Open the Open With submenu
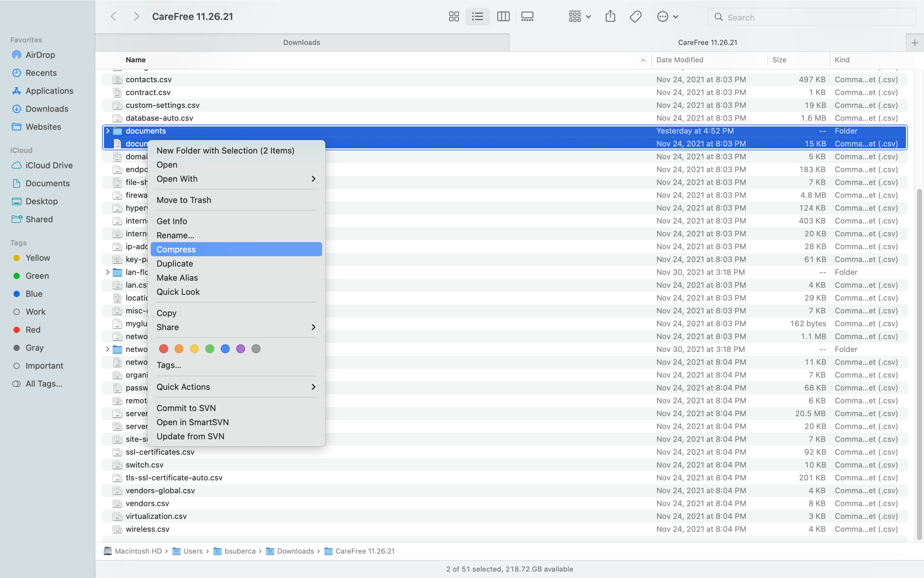The height and width of the screenshot is (578, 924). [177, 178]
